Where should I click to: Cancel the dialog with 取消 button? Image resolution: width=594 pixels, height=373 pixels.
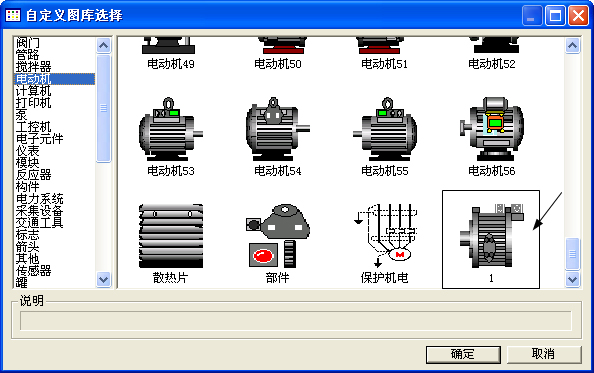point(544,354)
